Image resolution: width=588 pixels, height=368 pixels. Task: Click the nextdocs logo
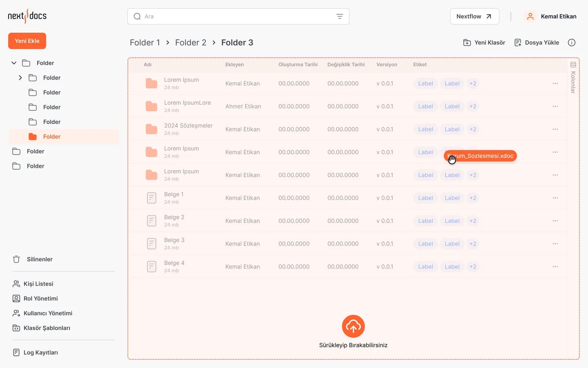(27, 16)
